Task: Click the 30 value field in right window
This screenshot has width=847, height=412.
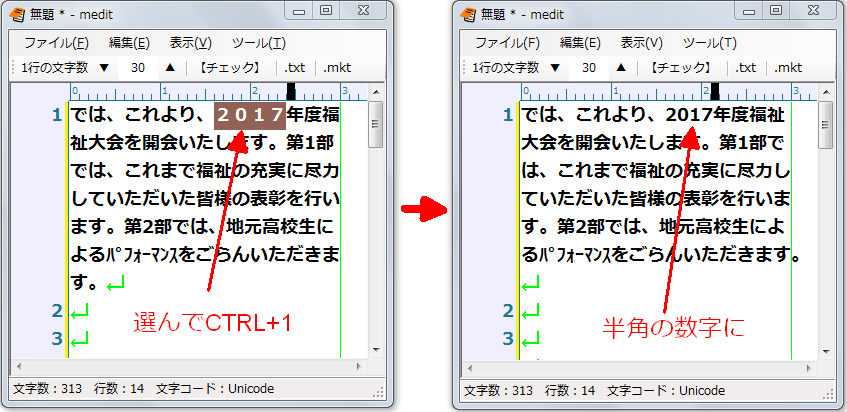Action: click(589, 68)
